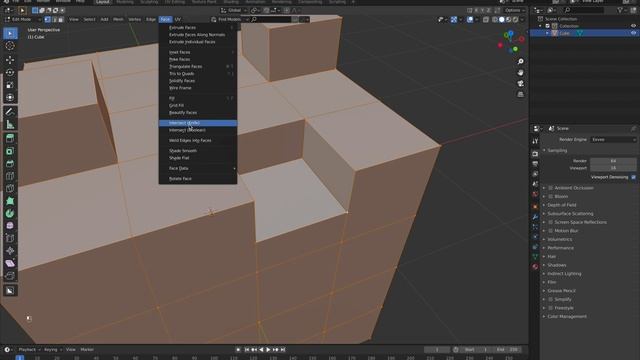
Task: Enable the Bloom checkbox
Action: (551, 196)
